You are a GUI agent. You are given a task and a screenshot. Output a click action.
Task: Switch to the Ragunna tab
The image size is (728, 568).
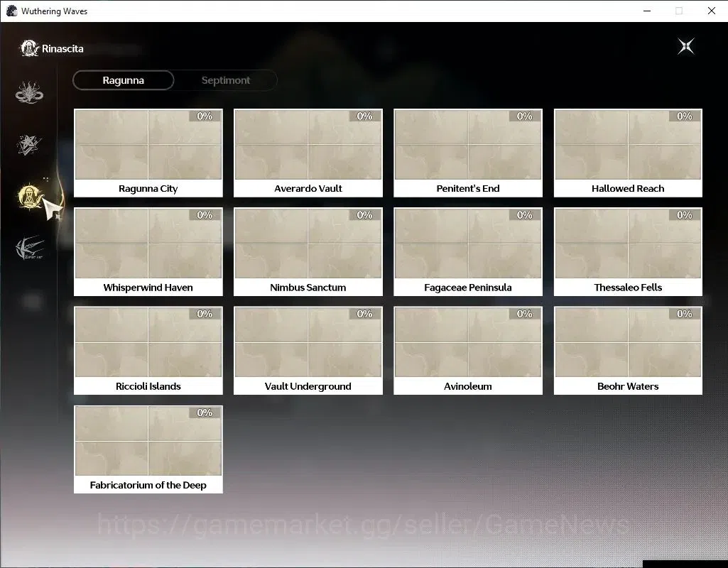124,80
